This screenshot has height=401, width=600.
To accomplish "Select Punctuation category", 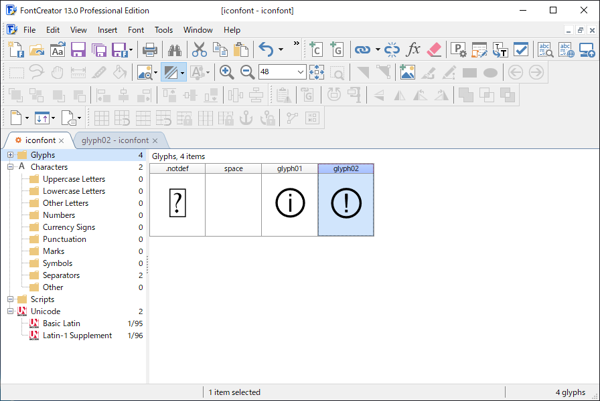I will pos(64,239).
